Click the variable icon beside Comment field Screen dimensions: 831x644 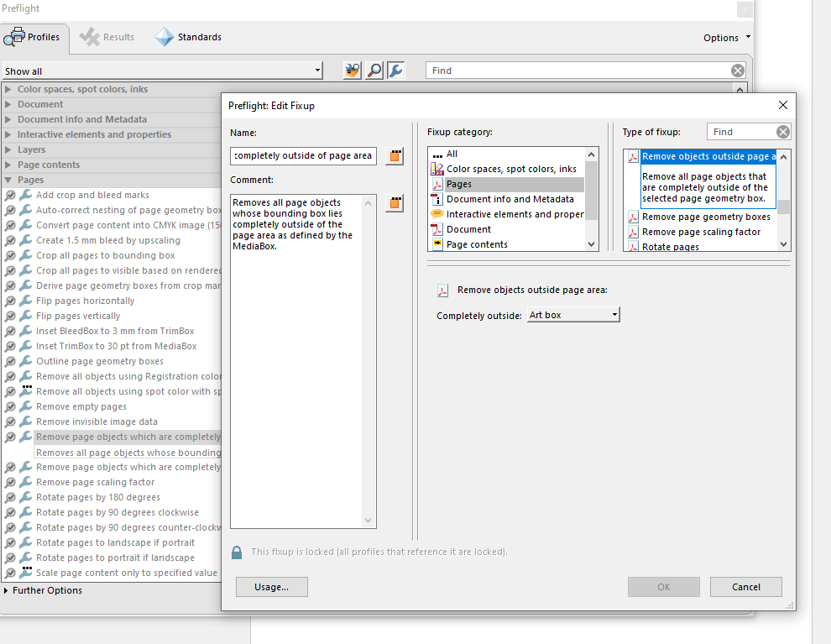coord(395,203)
